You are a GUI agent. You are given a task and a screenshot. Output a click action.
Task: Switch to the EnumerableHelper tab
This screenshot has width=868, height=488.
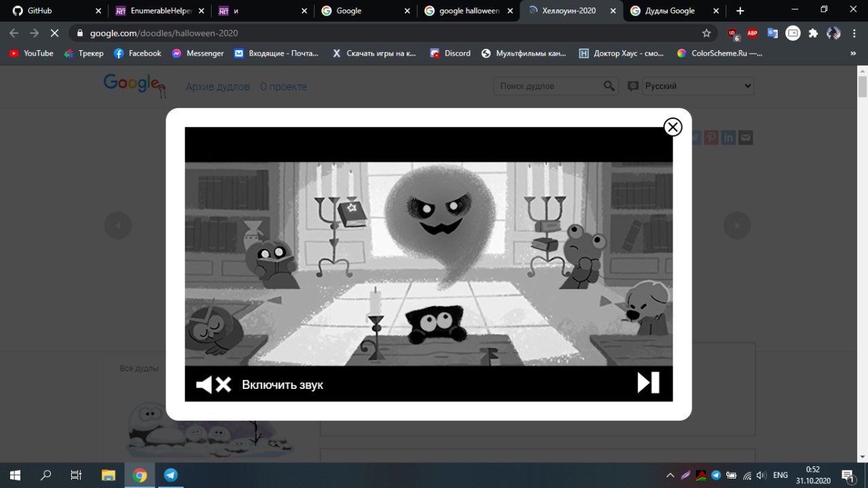[159, 11]
